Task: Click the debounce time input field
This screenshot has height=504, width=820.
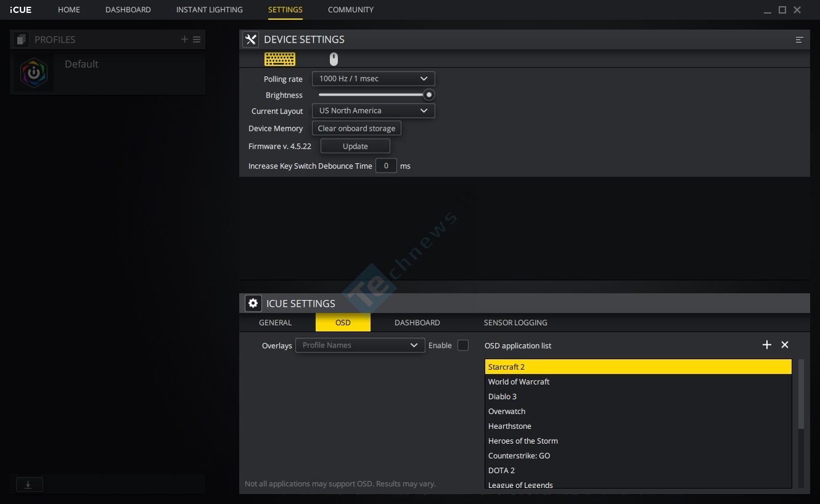Action: tap(386, 165)
